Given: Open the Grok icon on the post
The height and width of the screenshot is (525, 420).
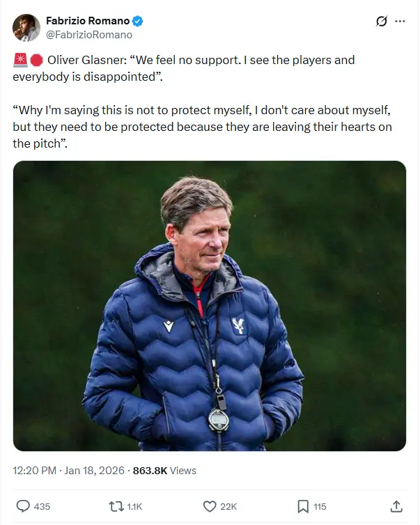Looking at the screenshot, I should (x=381, y=22).
